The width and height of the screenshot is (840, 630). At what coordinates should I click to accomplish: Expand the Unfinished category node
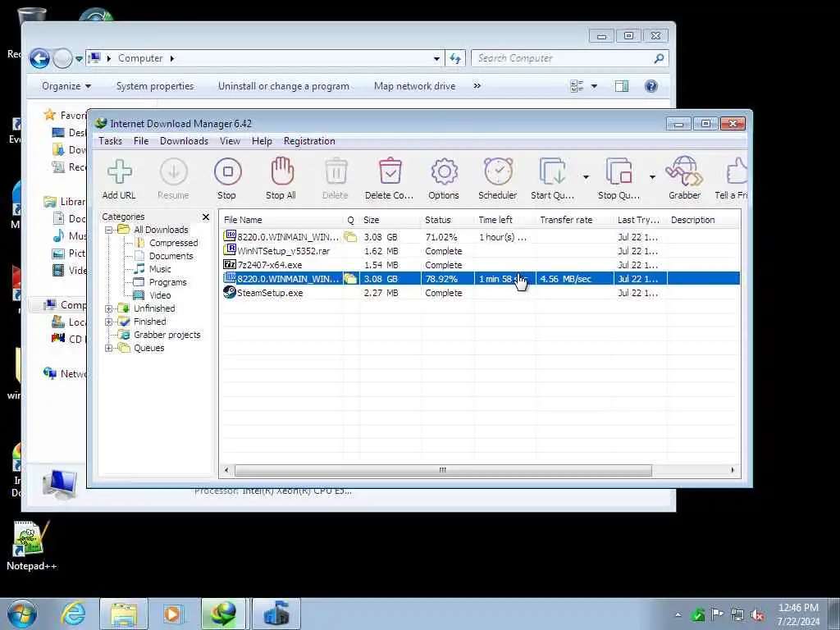pyautogui.click(x=109, y=308)
